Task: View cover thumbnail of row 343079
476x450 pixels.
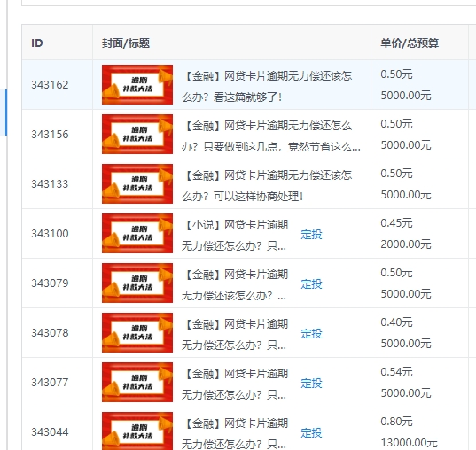Action: click(x=137, y=283)
